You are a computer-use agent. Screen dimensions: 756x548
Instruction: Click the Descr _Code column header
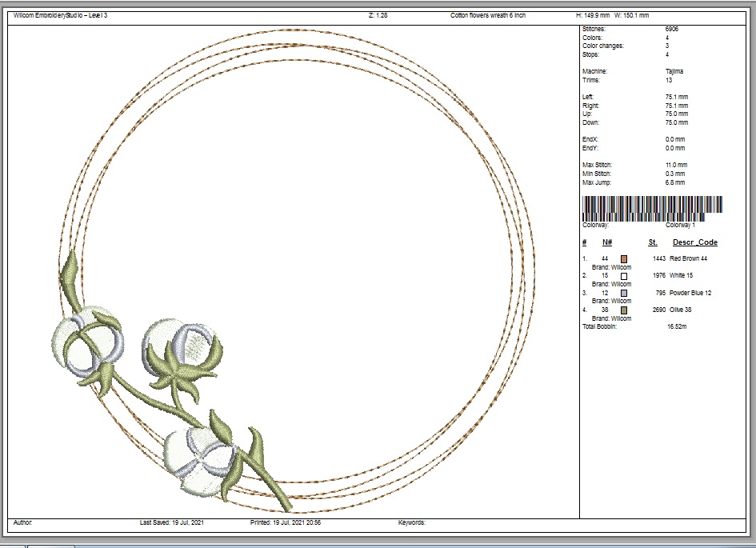click(694, 242)
